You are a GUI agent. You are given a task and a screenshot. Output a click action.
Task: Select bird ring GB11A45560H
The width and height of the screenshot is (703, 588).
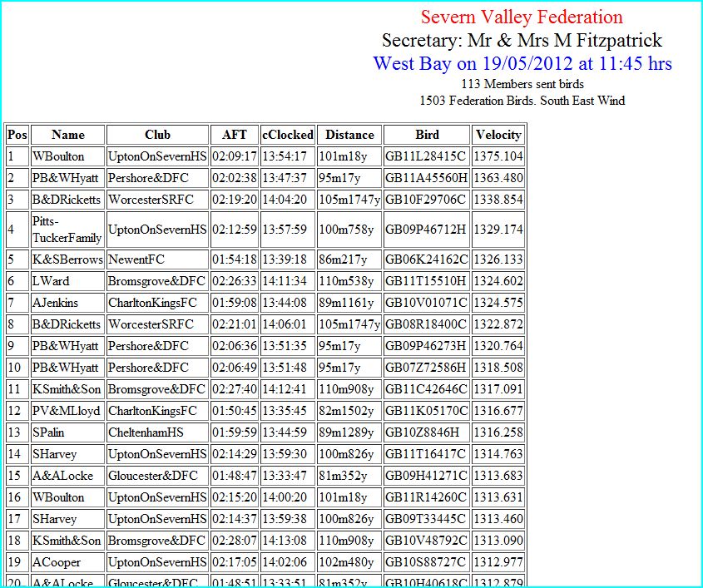click(427, 178)
